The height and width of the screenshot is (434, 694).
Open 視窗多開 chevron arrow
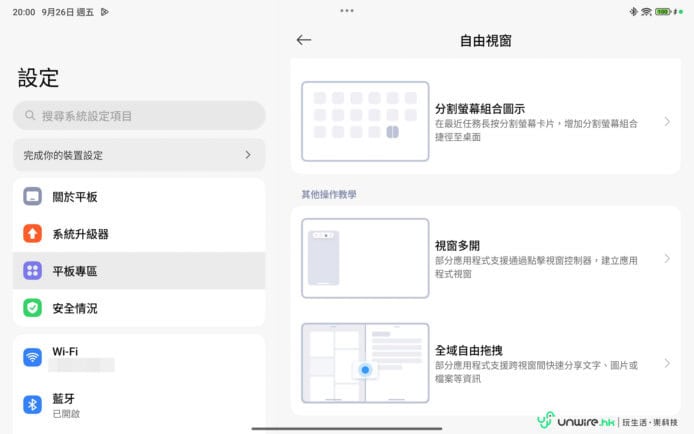(667, 259)
